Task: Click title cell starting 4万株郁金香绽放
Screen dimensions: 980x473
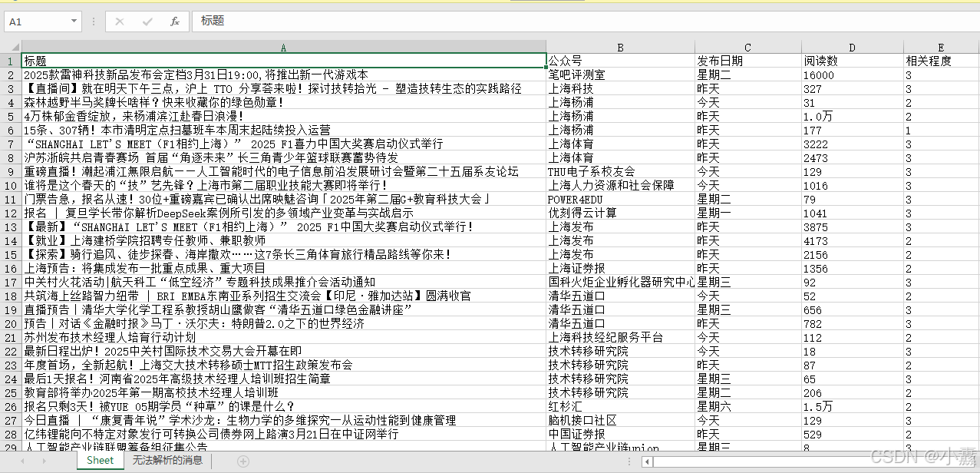Action: click(x=283, y=117)
